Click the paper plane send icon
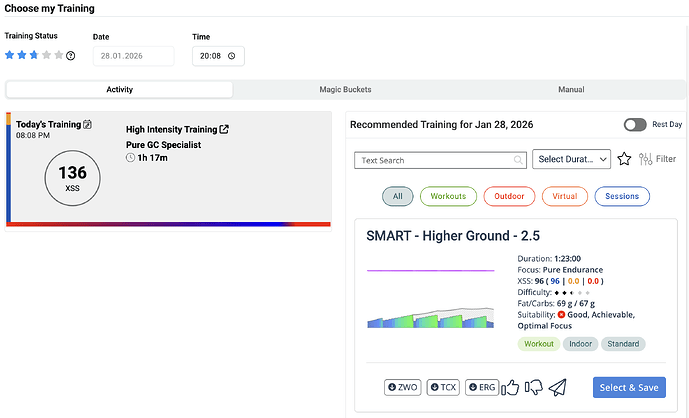 click(x=558, y=388)
